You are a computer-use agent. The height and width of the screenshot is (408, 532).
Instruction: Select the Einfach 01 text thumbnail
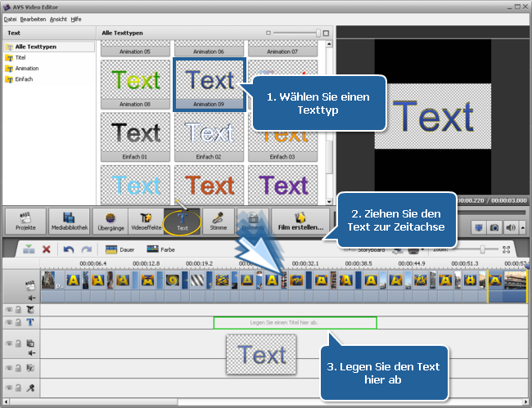click(136, 135)
